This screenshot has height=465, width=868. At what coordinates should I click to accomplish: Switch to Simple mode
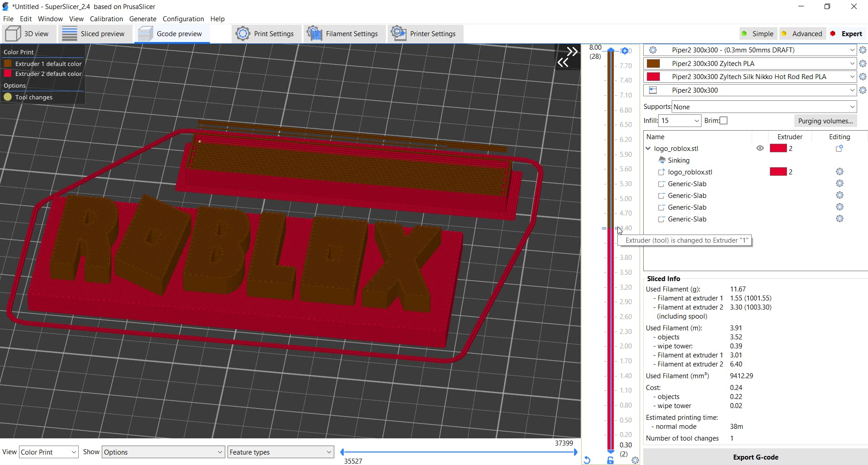tap(758, 34)
